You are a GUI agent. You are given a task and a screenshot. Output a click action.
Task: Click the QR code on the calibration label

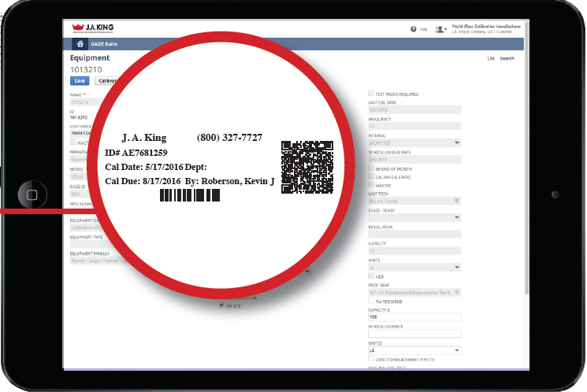click(x=307, y=167)
